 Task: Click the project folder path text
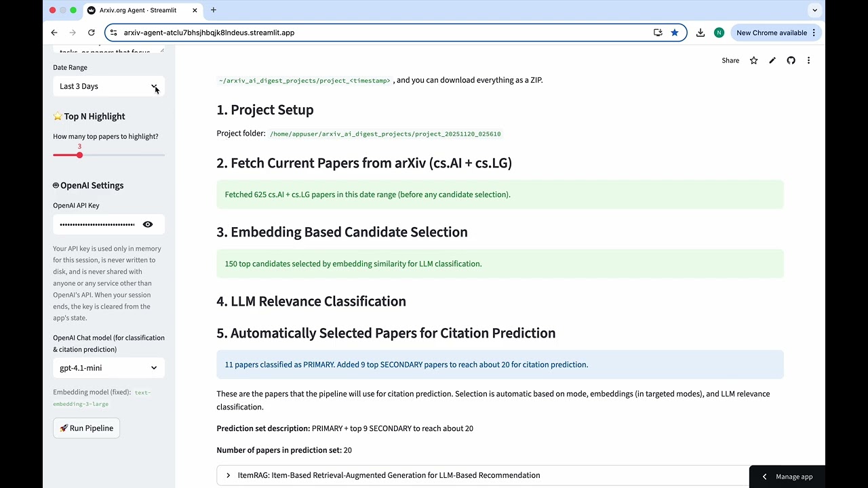point(385,134)
